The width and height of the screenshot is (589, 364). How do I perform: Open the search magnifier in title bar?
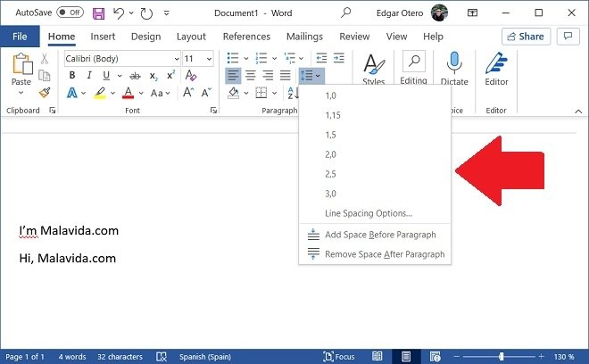(345, 12)
